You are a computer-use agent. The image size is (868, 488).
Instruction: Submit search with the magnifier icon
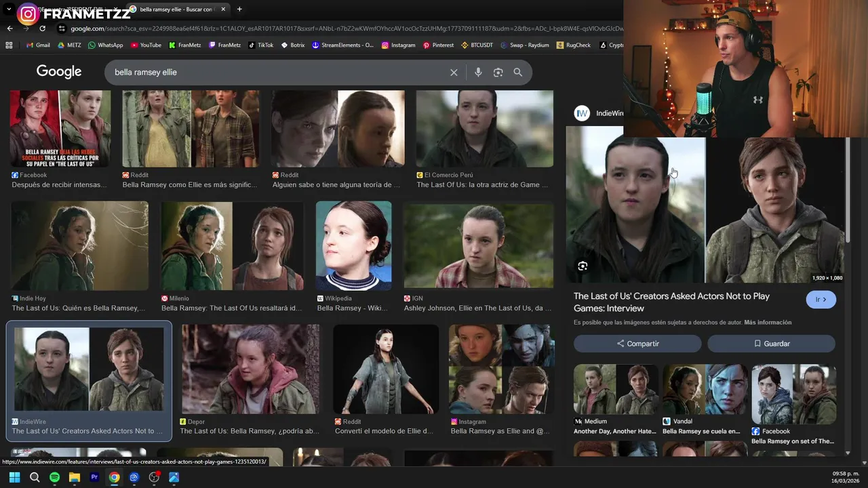(x=518, y=73)
